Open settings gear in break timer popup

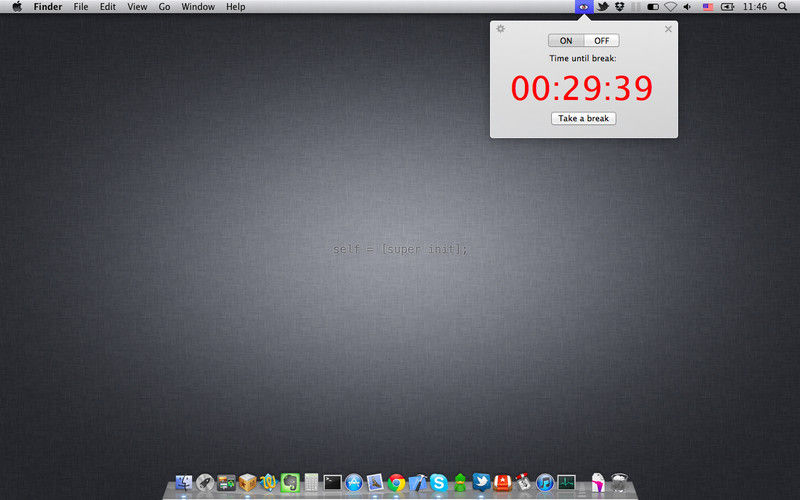click(x=501, y=29)
